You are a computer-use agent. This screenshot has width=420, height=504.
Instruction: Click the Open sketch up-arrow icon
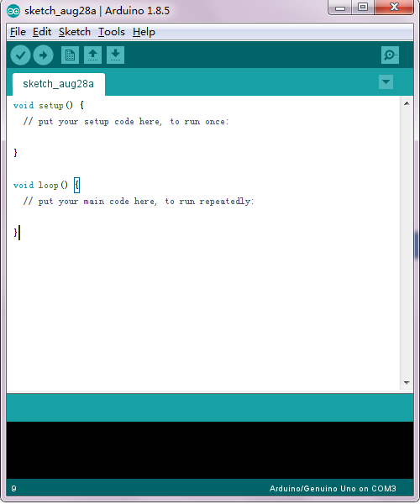point(93,55)
